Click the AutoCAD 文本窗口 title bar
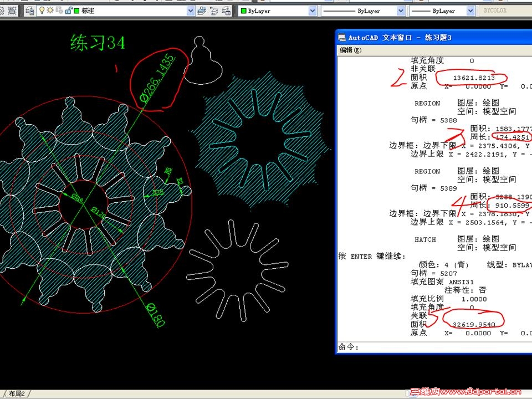 (x=434, y=38)
